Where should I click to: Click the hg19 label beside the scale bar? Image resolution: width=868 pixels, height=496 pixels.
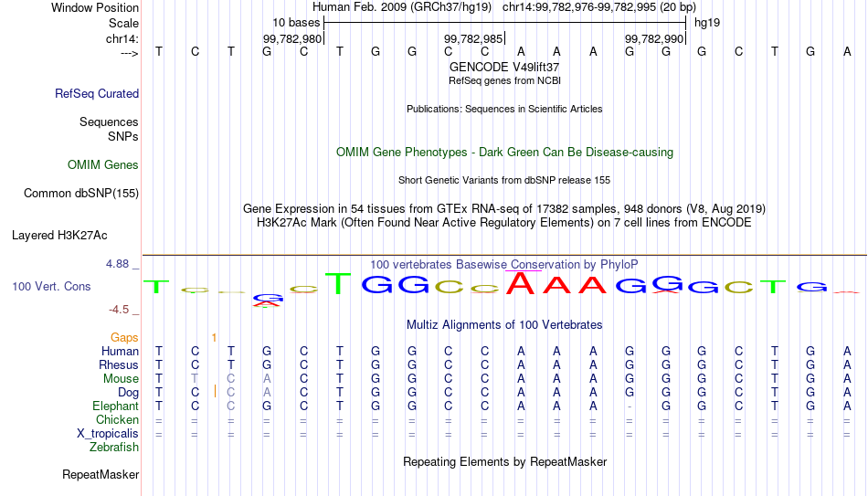(707, 23)
